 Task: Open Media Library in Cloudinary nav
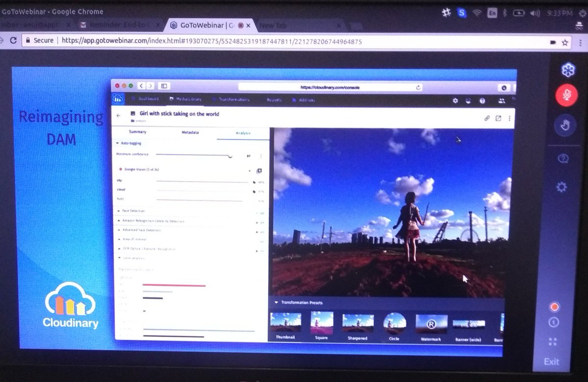coord(185,99)
